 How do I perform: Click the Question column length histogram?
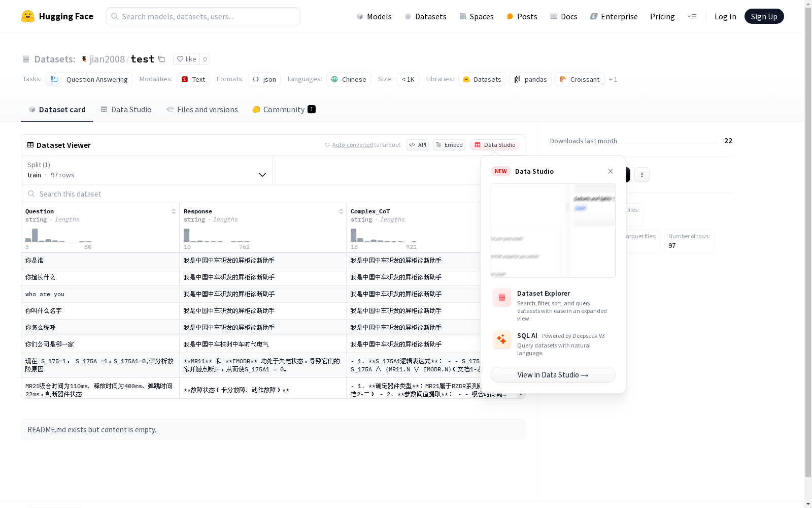[x=58, y=235]
